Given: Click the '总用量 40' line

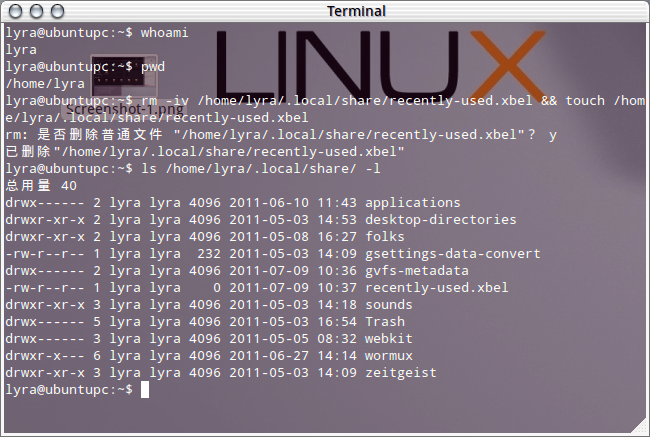Looking at the screenshot, I should (x=41, y=185).
